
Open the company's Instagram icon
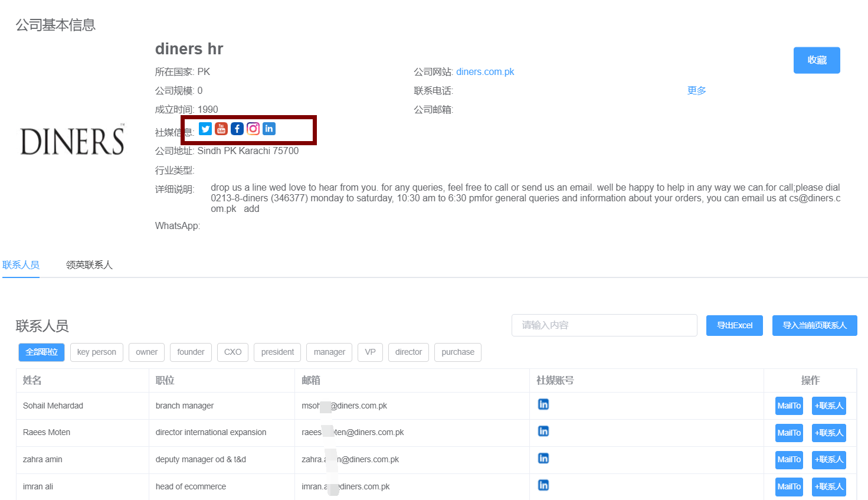253,129
